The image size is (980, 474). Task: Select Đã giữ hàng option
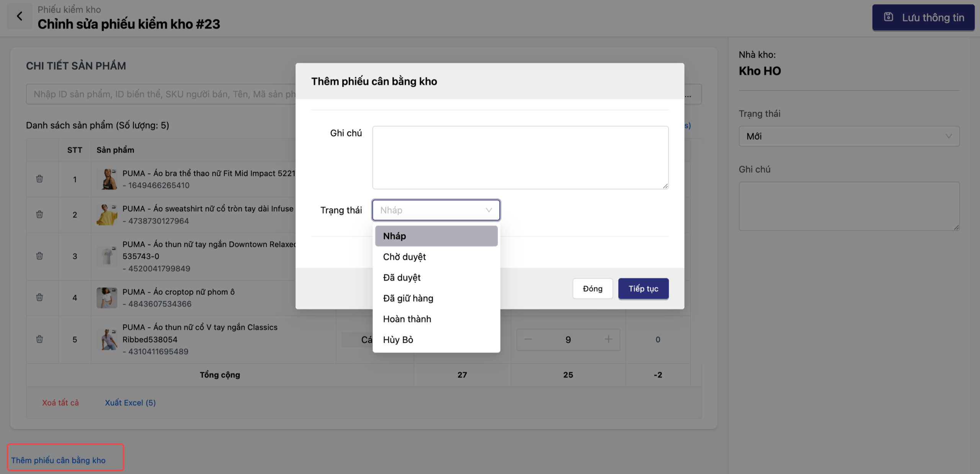pos(408,298)
